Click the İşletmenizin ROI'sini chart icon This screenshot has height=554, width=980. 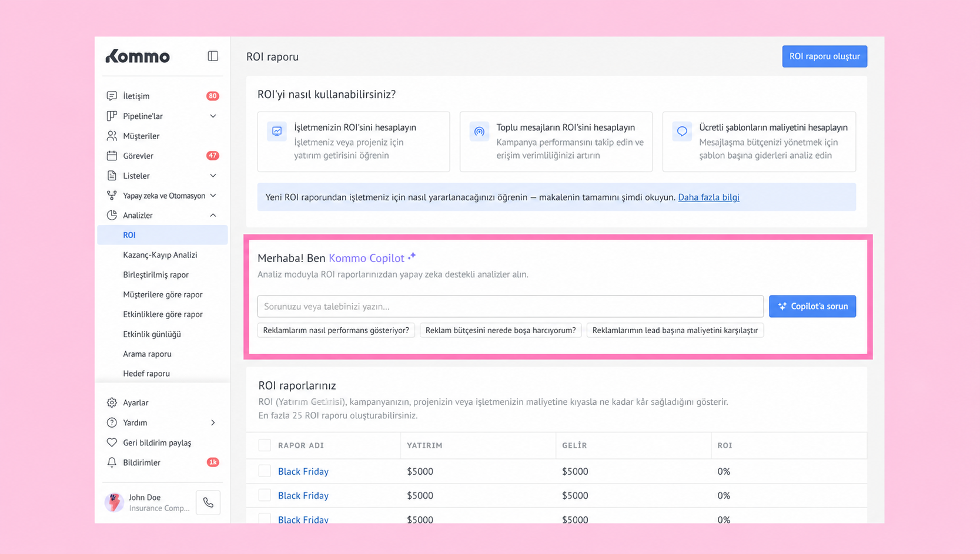(277, 131)
